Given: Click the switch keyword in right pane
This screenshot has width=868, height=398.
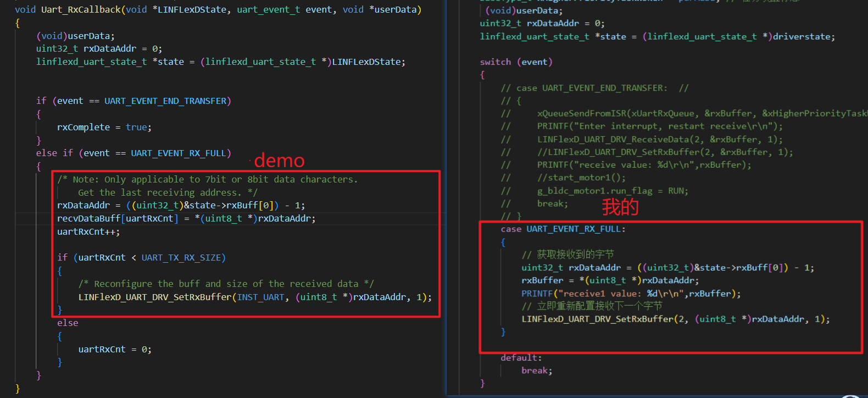Looking at the screenshot, I should [495, 62].
